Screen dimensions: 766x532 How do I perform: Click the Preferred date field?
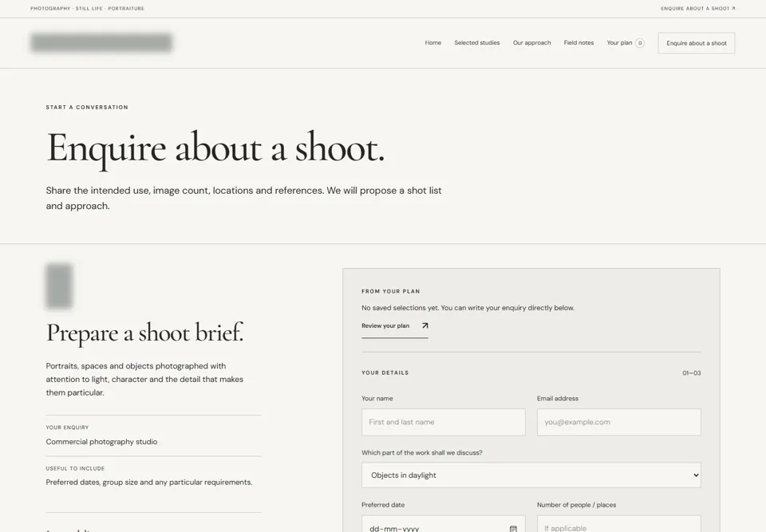coord(443,524)
